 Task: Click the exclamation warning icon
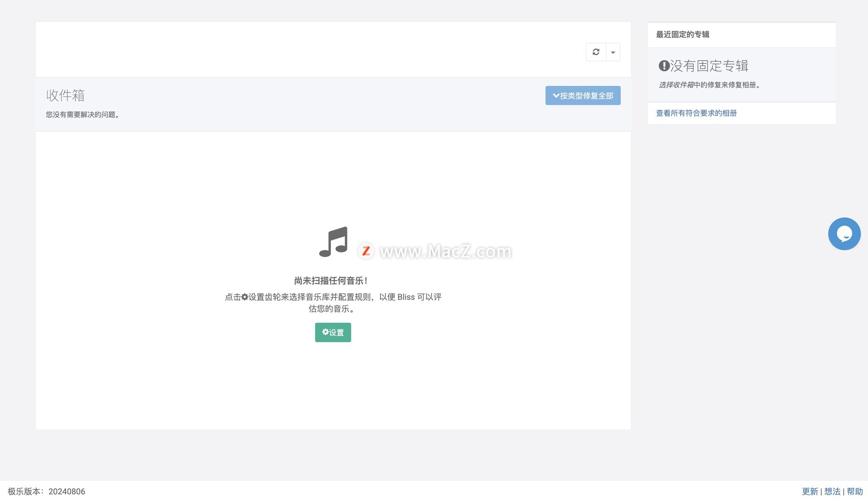[664, 66]
